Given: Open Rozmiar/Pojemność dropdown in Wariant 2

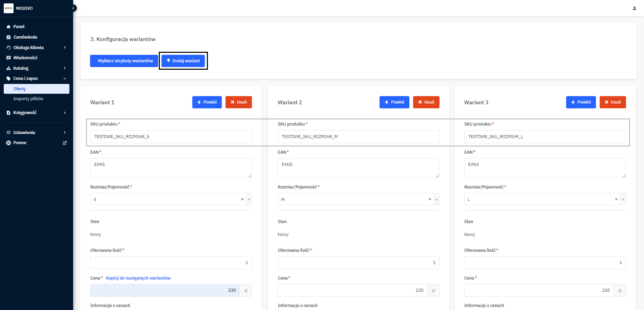Looking at the screenshot, I should [436, 200].
